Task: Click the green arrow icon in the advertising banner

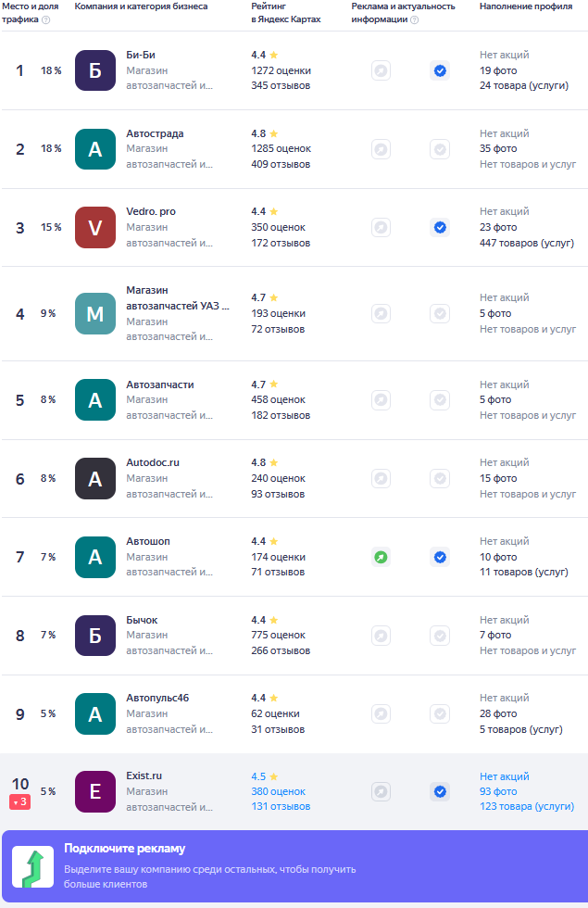Action: point(32,867)
